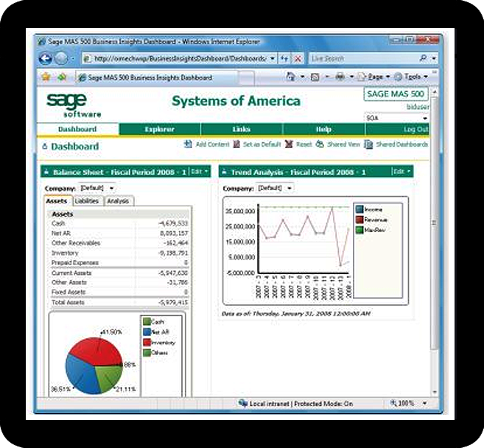Viewport: 484px width, 448px height.
Task: Click the Reset icon in dashboard toolbar
Action: tap(289, 144)
